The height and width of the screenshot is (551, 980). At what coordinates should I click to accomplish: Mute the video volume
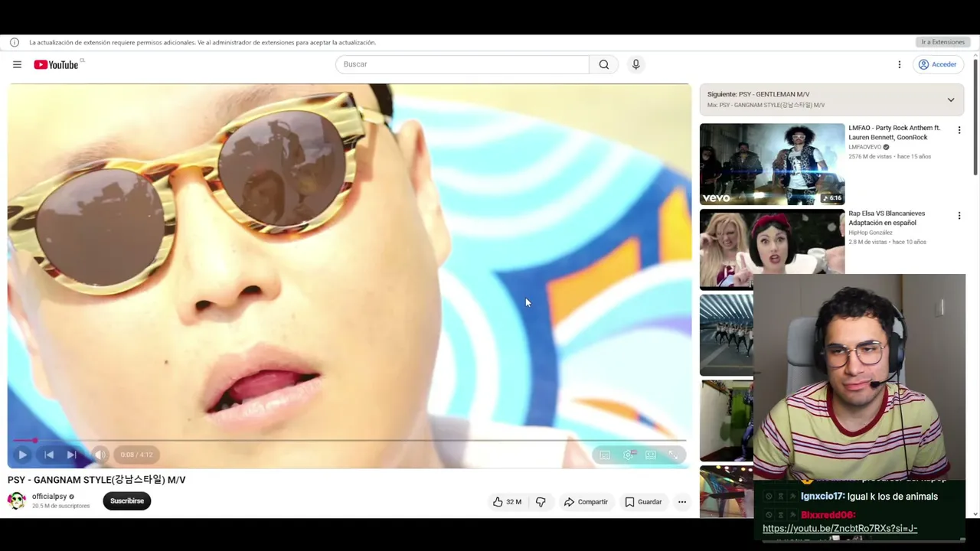tap(100, 455)
